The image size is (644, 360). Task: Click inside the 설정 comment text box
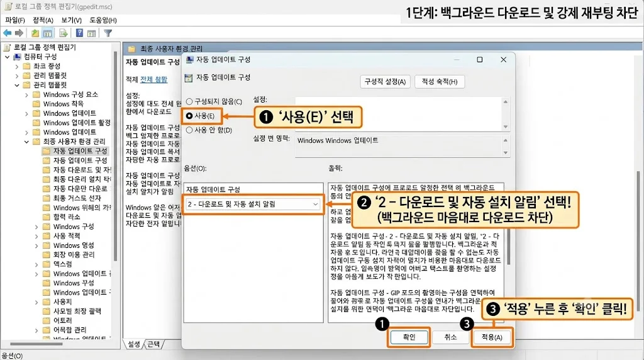click(x=398, y=115)
